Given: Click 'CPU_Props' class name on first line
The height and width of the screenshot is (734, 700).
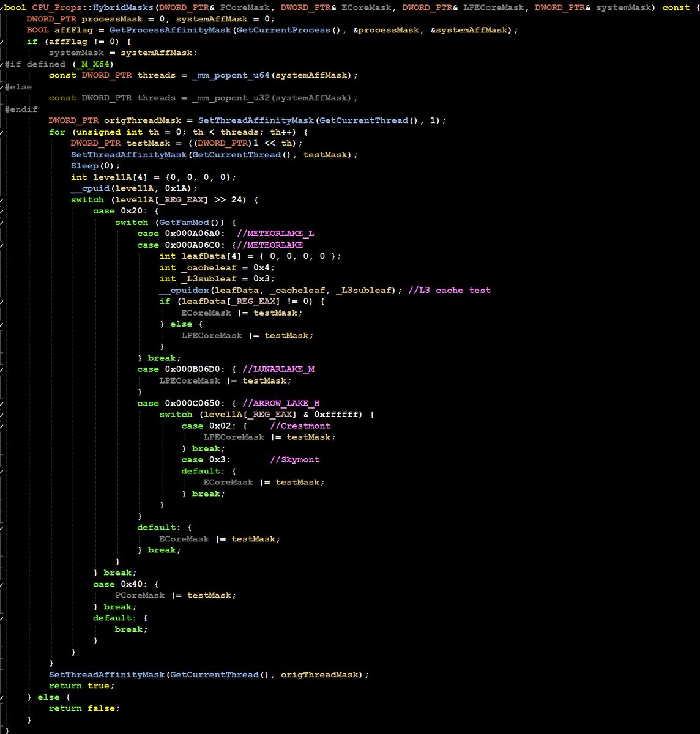Looking at the screenshot, I should pyautogui.click(x=57, y=7).
